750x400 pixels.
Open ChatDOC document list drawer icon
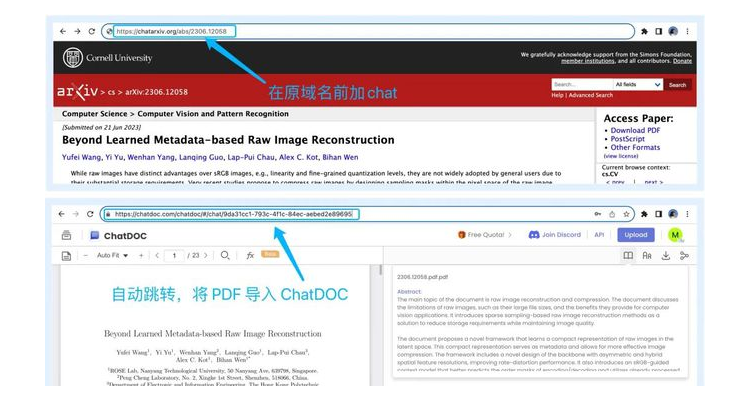(x=66, y=235)
